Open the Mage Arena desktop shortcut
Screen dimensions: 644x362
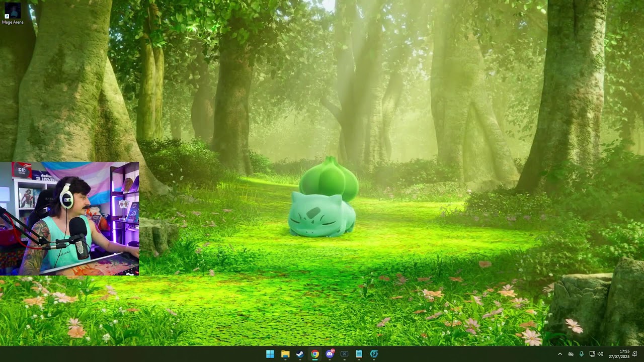tap(13, 14)
